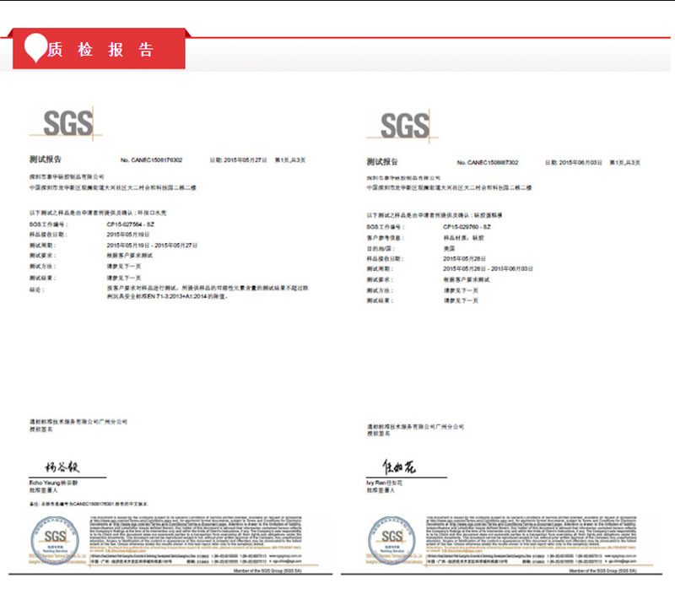
Task: Click left report's Member of the SGS Group text
Action: (x=267, y=570)
